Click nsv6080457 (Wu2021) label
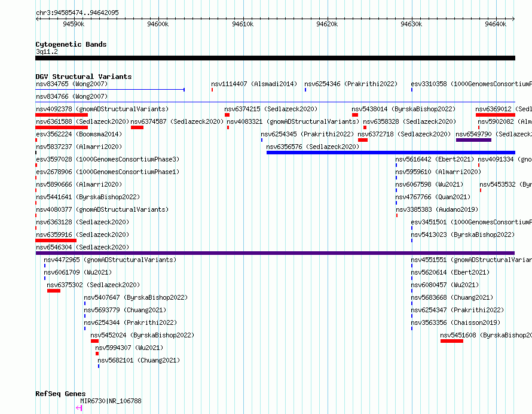532x414 pixels. (445, 285)
